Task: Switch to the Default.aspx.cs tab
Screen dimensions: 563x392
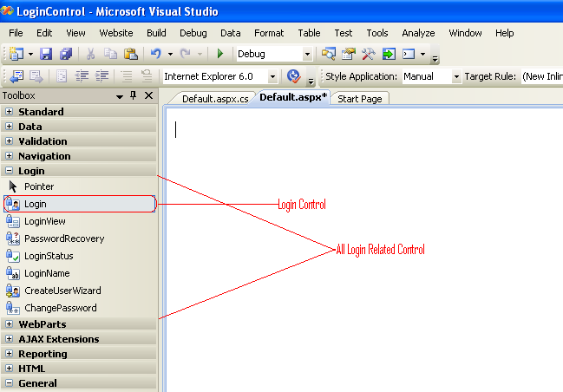Action: tap(215, 99)
